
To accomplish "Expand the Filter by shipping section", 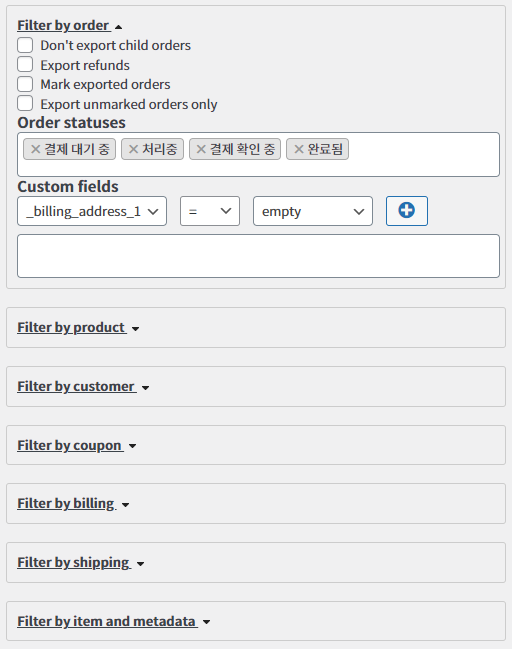I will (x=81, y=563).
